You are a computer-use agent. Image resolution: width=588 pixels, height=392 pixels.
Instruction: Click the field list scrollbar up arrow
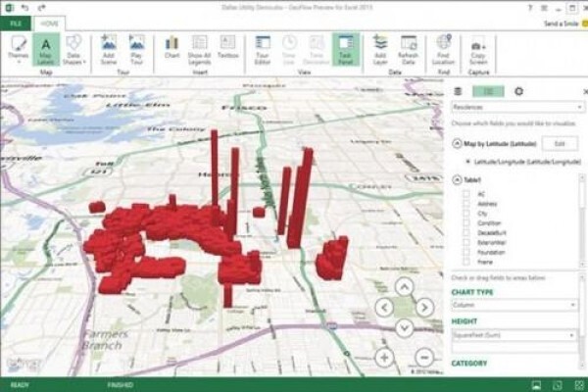(583, 177)
